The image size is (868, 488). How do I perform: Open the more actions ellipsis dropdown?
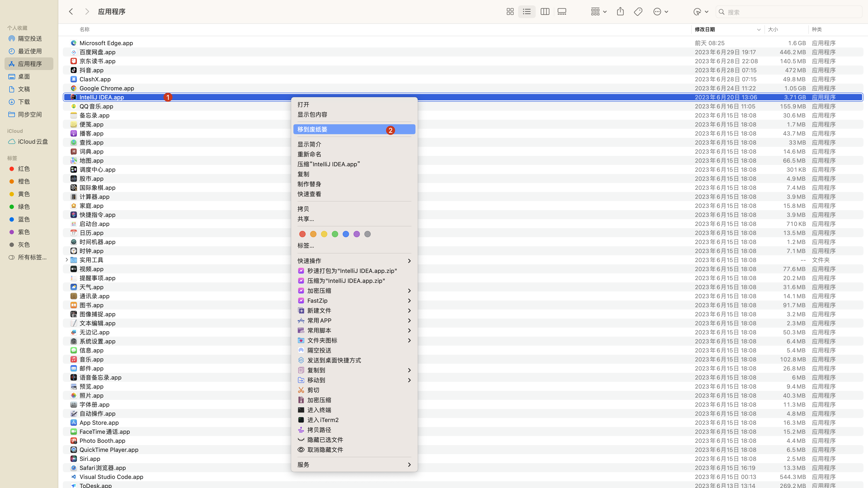pos(660,12)
